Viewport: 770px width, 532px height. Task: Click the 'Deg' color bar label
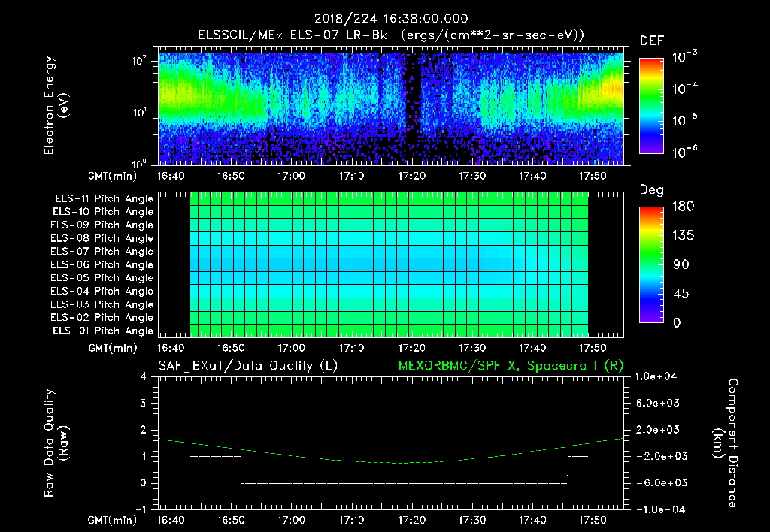(652, 190)
